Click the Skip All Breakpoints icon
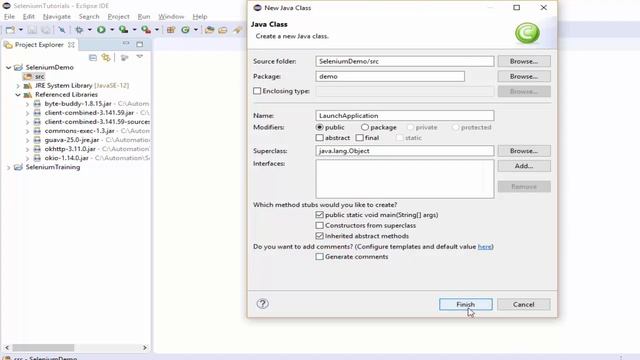This screenshot has width=640, height=360. click(62, 30)
